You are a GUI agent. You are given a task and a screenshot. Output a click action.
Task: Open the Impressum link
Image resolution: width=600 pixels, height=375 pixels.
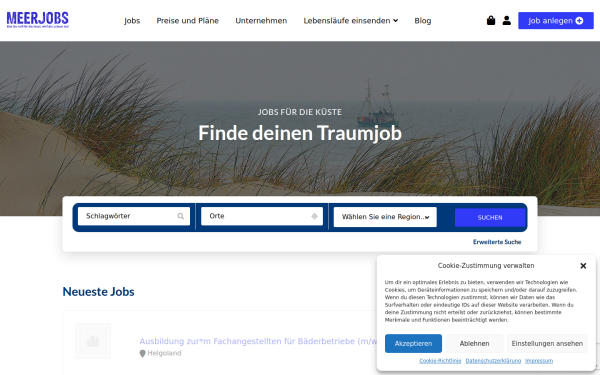[539, 361]
